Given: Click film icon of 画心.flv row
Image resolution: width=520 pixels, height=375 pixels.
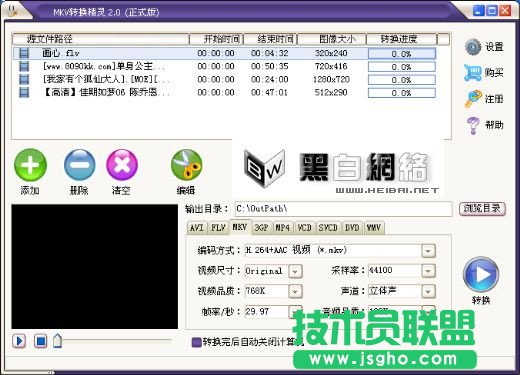Looking at the screenshot, I should click(24, 53).
